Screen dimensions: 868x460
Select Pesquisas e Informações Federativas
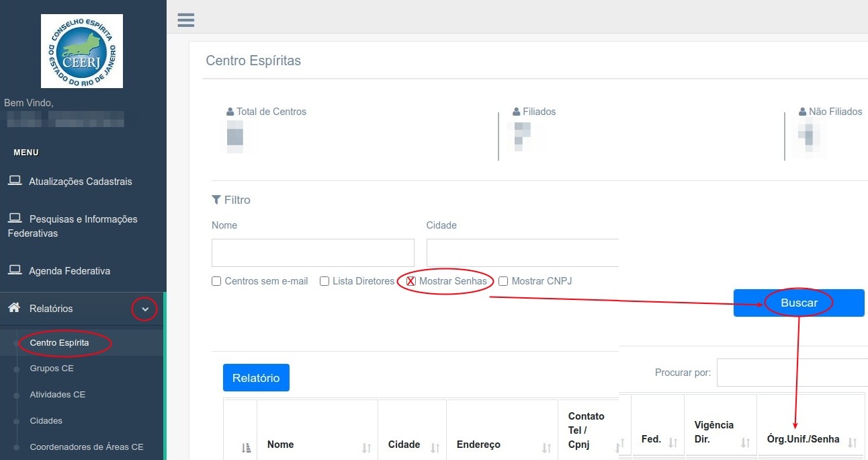tap(73, 226)
